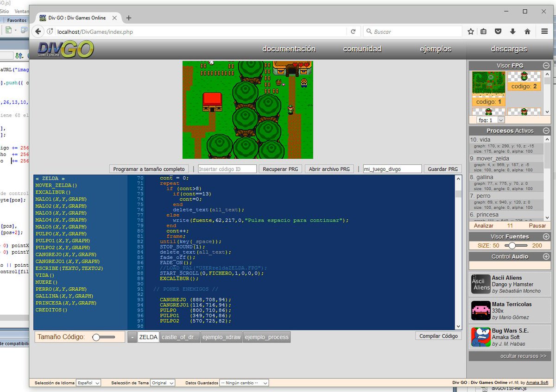Open the downloads arrow icon
Viewport: 556px width, 392px height.
point(512,31)
